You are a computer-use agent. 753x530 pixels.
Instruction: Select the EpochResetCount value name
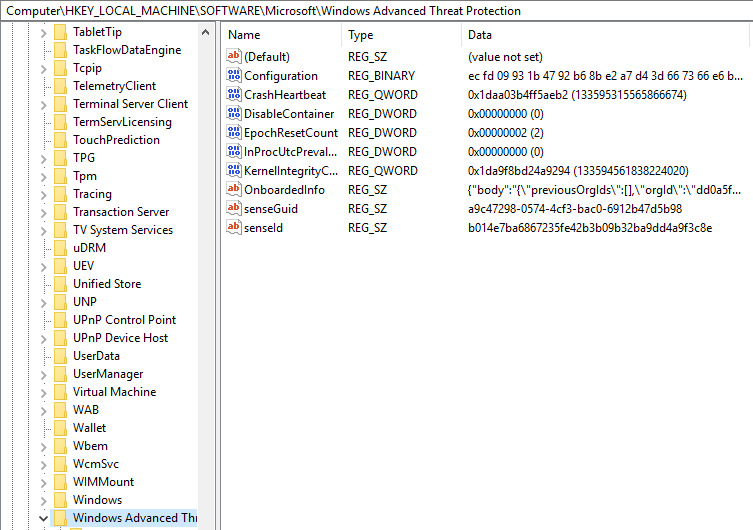pos(291,133)
